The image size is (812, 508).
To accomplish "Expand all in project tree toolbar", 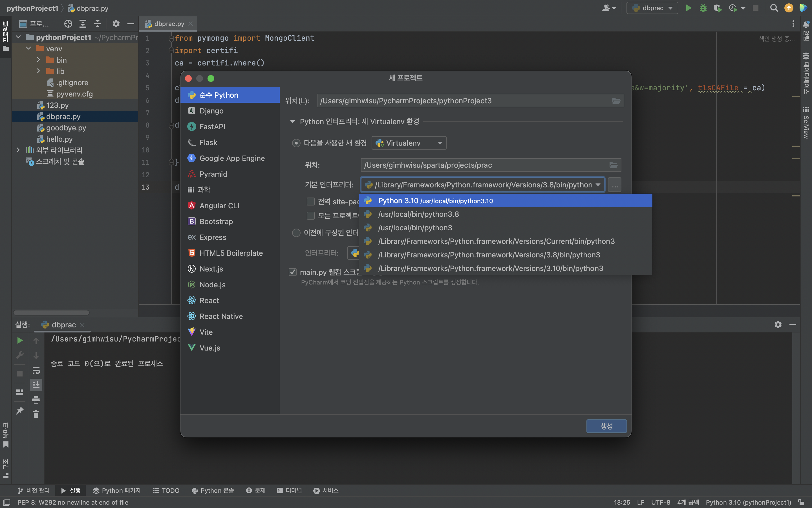I will [83, 24].
